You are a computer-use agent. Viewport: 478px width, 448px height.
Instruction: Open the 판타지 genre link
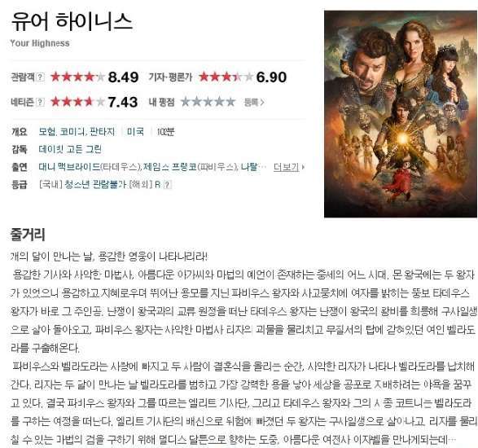coord(102,132)
